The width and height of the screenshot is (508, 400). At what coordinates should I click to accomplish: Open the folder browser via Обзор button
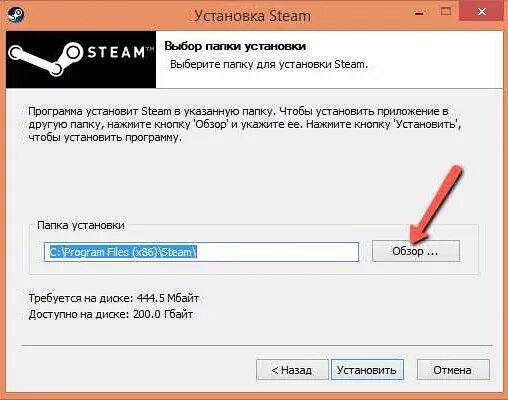coord(416,251)
